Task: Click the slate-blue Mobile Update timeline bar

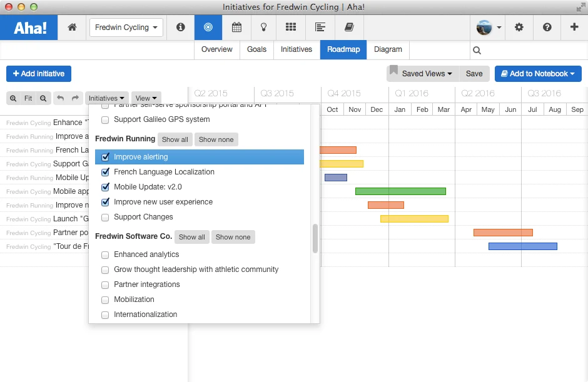Action: 336,178
